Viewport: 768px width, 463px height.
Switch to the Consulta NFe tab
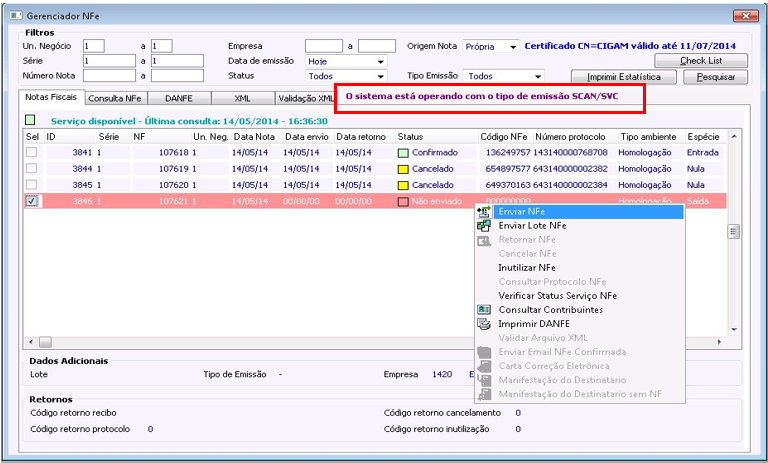pyautogui.click(x=116, y=98)
